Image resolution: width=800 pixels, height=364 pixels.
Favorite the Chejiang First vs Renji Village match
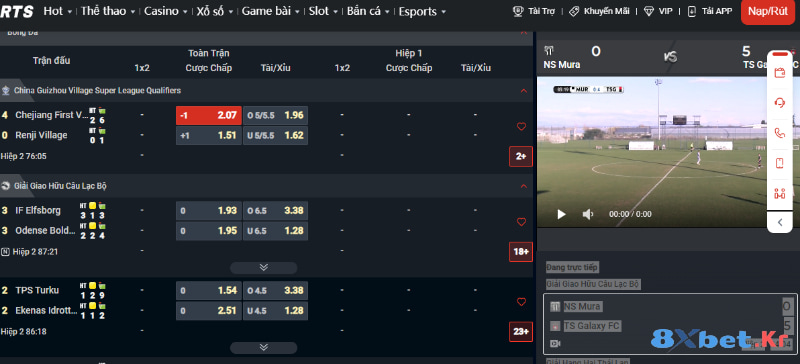(x=521, y=127)
